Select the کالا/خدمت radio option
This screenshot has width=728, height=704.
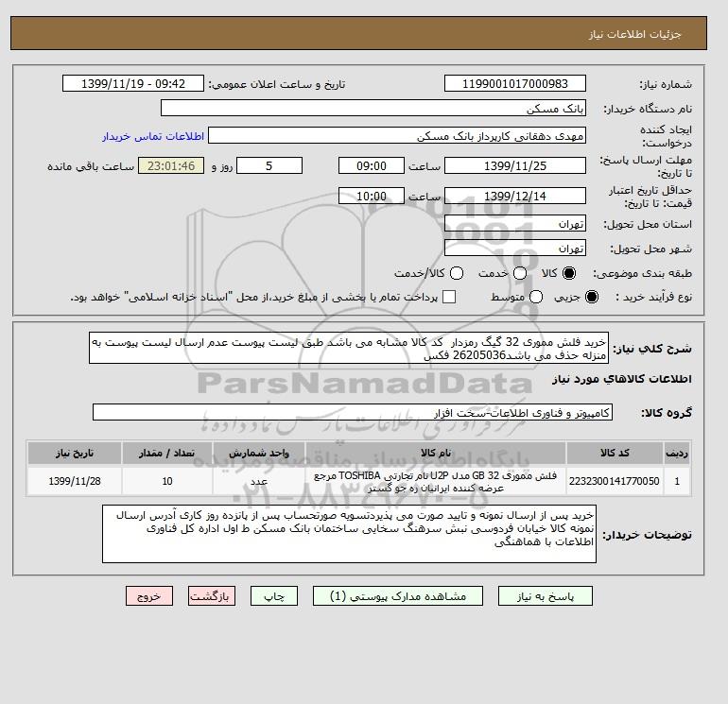tap(457, 273)
